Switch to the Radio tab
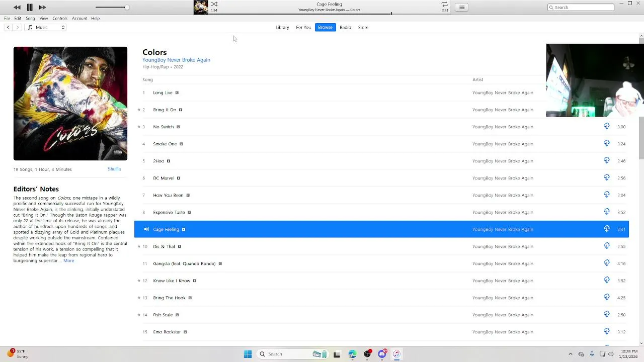The width and height of the screenshot is (644, 362). point(345,27)
